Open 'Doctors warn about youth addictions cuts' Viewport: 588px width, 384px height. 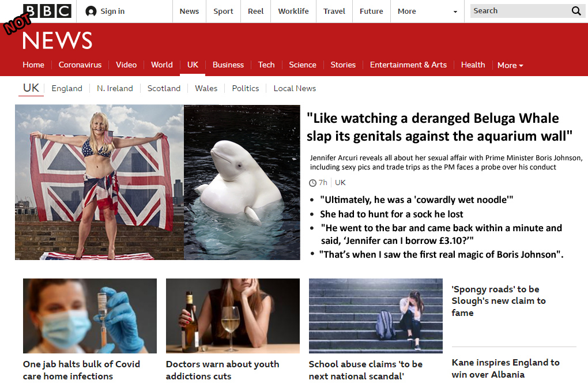point(223,370)
